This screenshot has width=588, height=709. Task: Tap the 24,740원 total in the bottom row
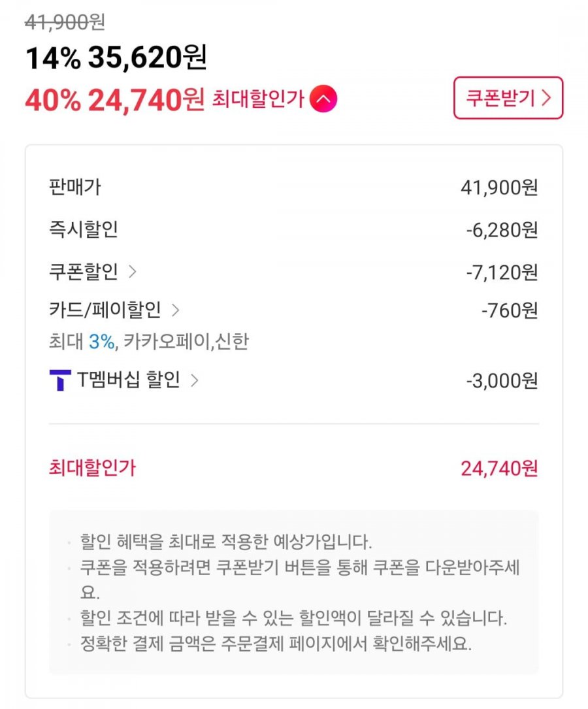[x=499, y=469]
